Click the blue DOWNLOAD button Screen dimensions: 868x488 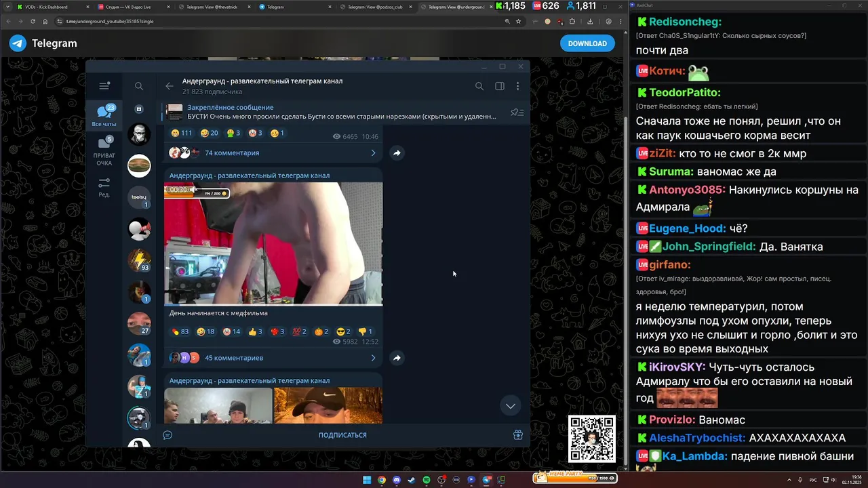(587, 43)
